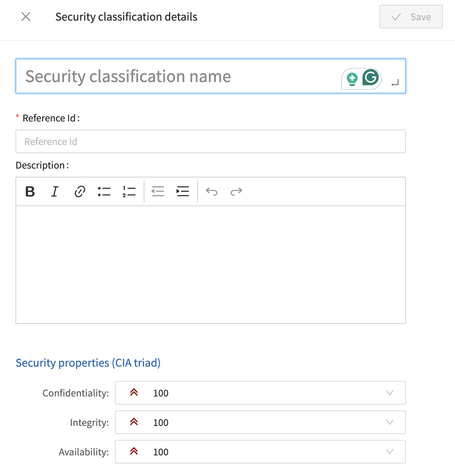The width and height of the screenshot is (455, 476).
Task: Click inside the Reference Id field
Action: click(x=210, y=141)
